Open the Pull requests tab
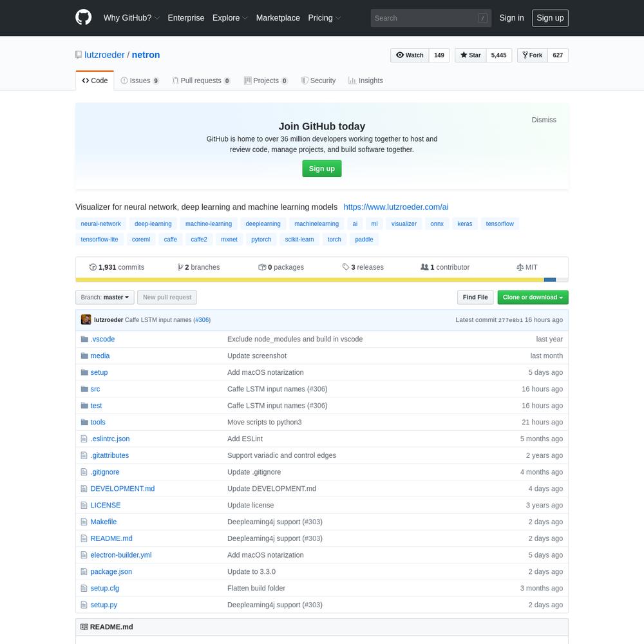Image resolution: width=644 pixels, height=644 pixels. click(x=201, y=80)
